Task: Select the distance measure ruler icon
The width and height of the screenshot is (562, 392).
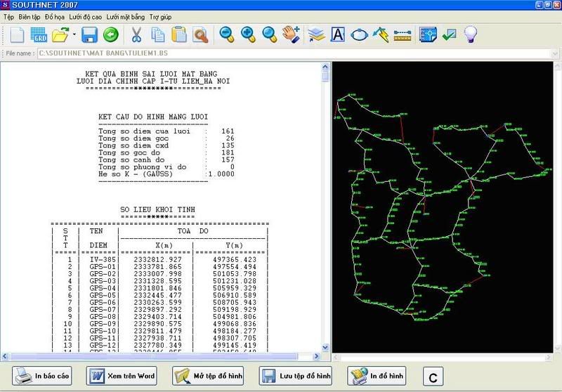Action: coord(402,35)
